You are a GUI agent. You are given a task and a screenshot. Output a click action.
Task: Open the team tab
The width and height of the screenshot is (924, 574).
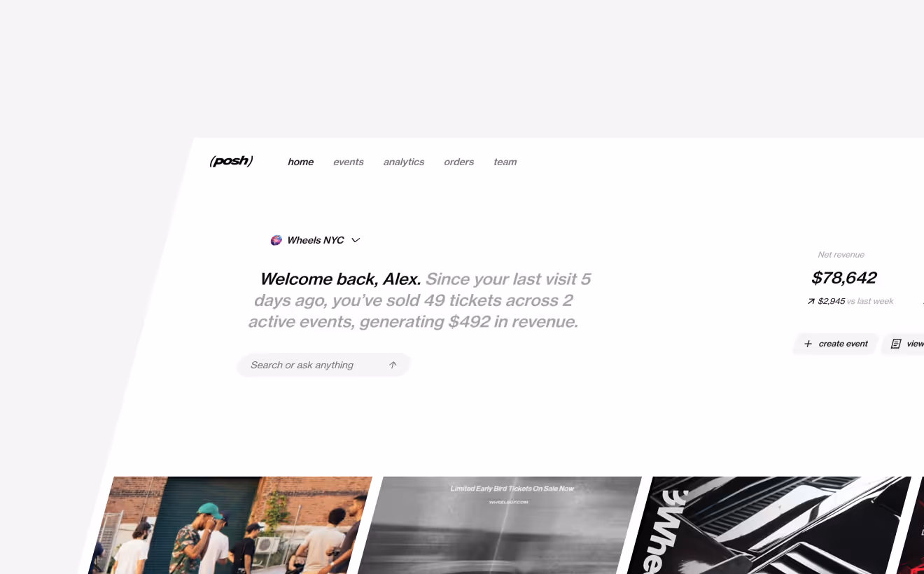(x=505, y=162)
